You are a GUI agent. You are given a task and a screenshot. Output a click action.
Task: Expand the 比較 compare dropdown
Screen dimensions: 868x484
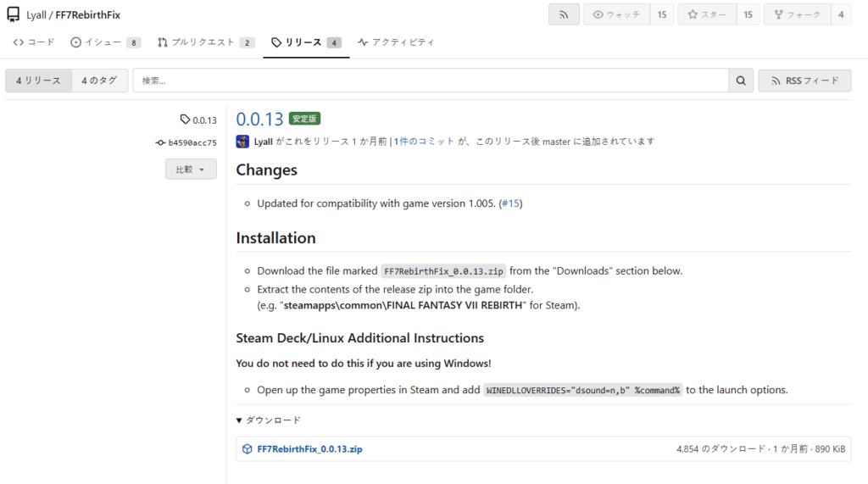[191, 169]
